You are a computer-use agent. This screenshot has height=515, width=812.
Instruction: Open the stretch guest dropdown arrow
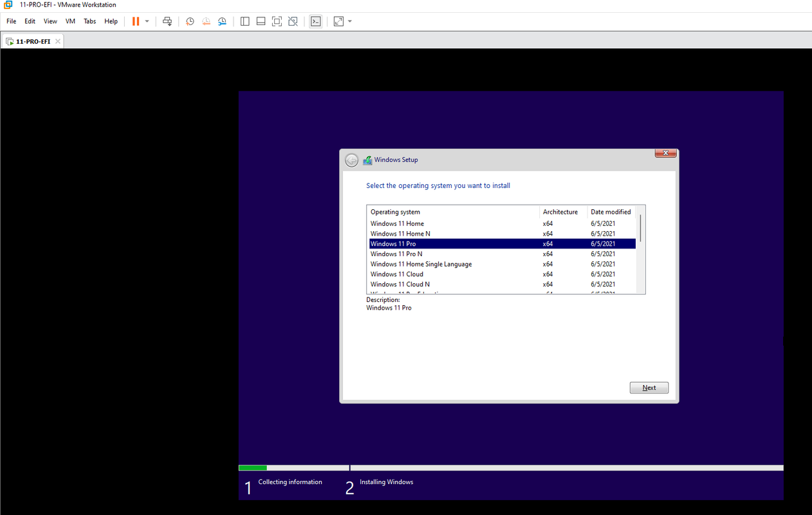349,21
